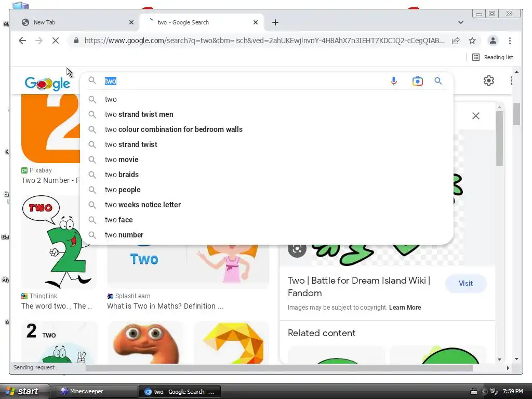Select suggestion 'two braids'
Image resolution: width=532 pixels, height=399 pixels.
[x=267, y=175]
